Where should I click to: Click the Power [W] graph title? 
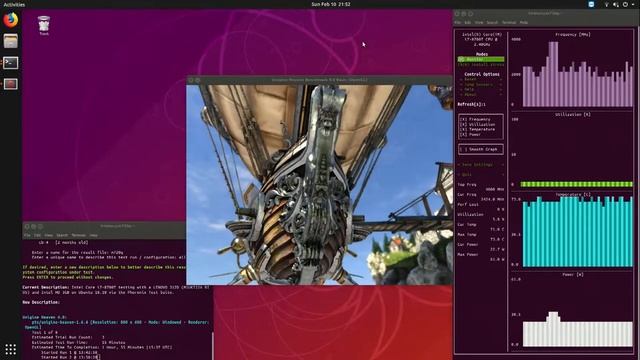(573, 275)
